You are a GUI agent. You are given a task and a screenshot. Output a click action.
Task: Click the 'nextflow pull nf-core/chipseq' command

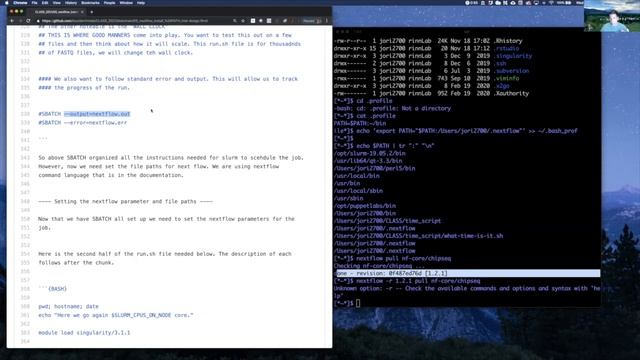click(404, 258)
